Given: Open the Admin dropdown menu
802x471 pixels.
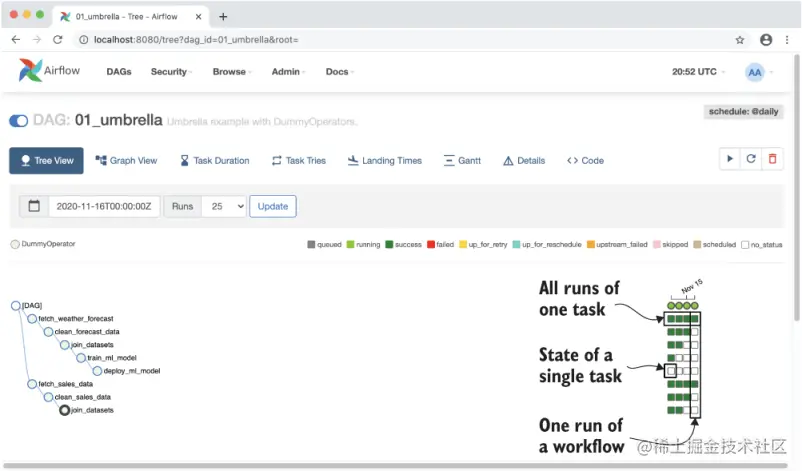Looking at the screenshot, I should 288,72.
